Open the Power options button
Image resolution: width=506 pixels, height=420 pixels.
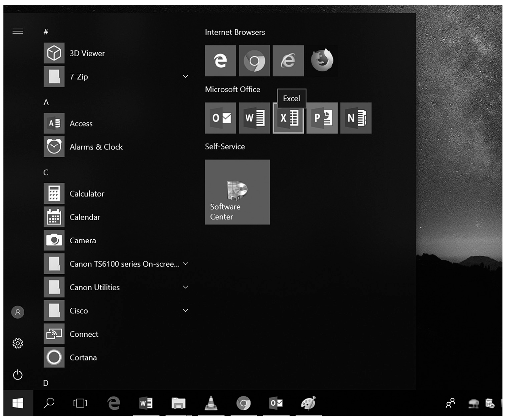point(18,375)
